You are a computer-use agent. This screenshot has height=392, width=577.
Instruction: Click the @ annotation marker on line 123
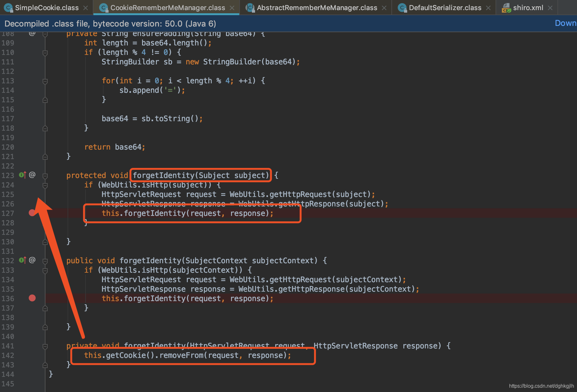click(x=32, y=175)
